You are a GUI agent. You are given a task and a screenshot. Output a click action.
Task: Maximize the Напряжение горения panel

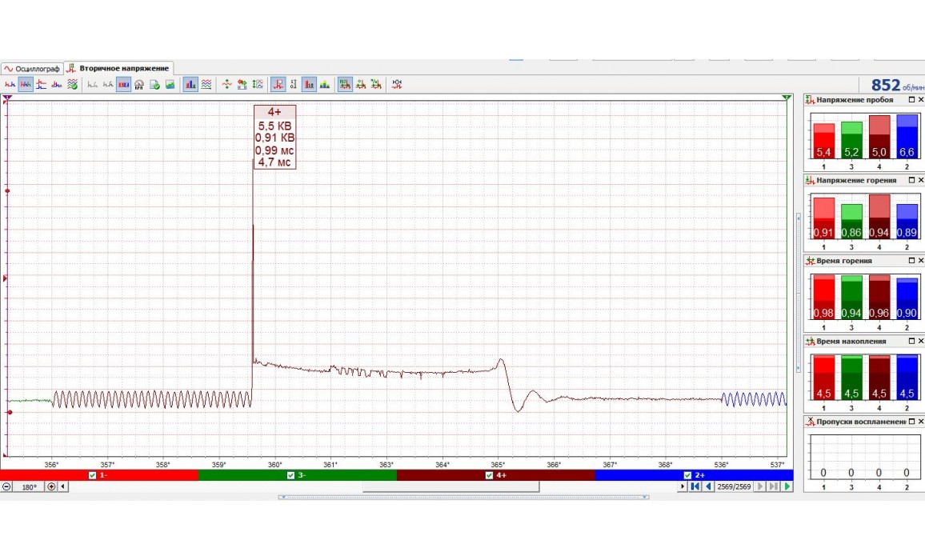pos(911,181)
